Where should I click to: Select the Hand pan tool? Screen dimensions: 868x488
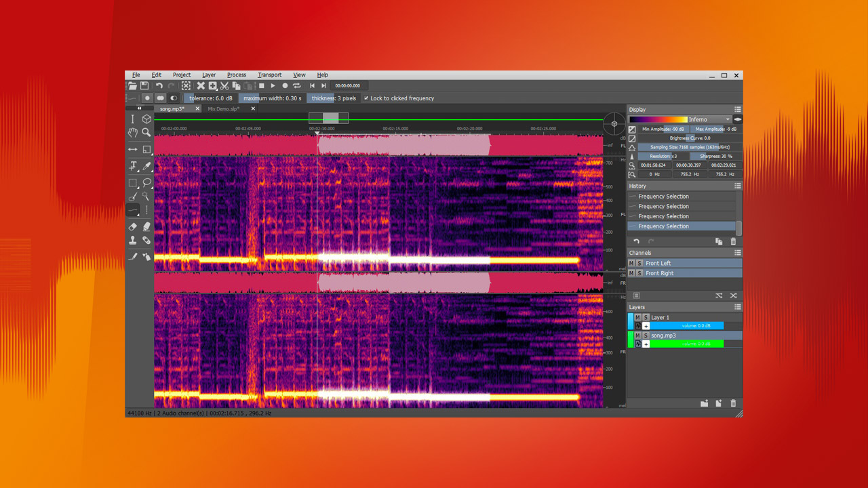[133, 132]
